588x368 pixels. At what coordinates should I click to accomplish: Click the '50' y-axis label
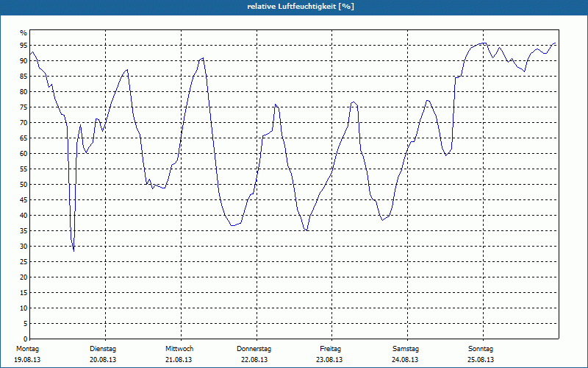(24, 185)
